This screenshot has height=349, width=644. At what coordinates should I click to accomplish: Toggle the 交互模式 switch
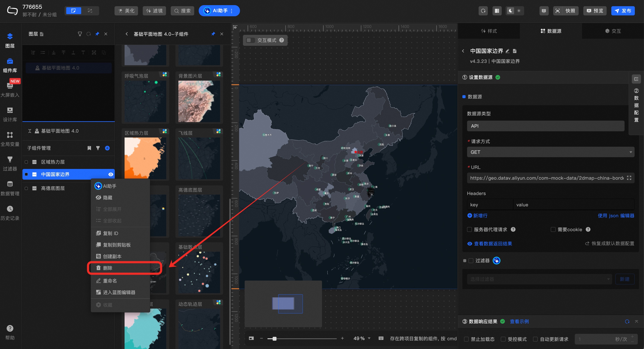coord(250,40)
